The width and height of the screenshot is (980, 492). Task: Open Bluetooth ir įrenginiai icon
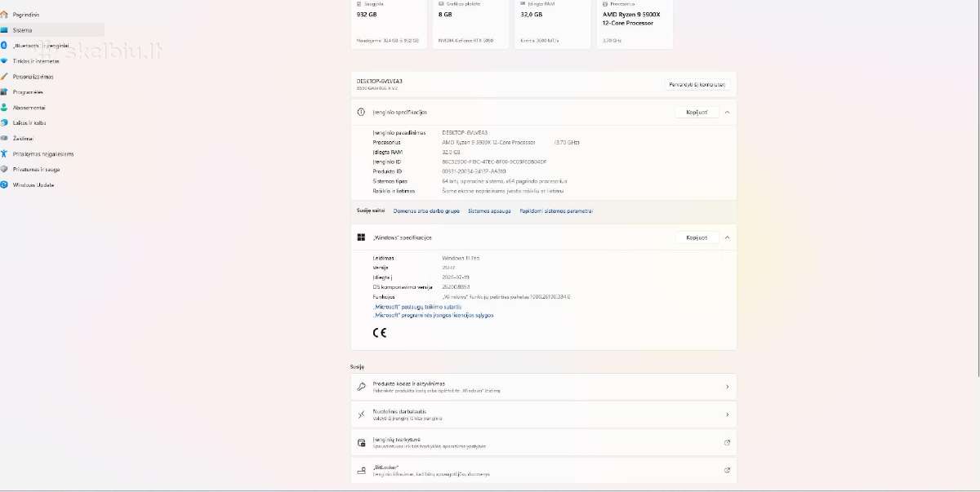4,46
